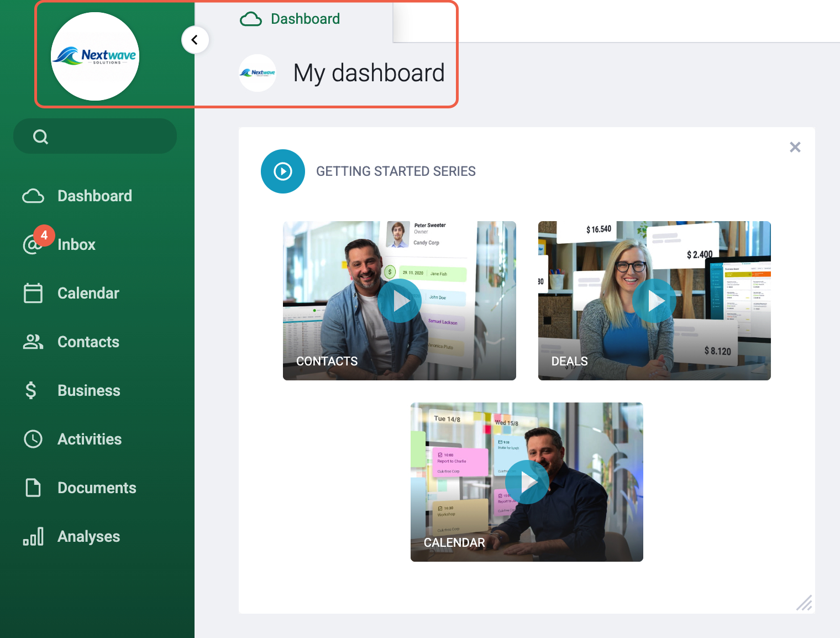
Task: Open the Inbox with 4 notifications
Action: [x=33, y=244]
